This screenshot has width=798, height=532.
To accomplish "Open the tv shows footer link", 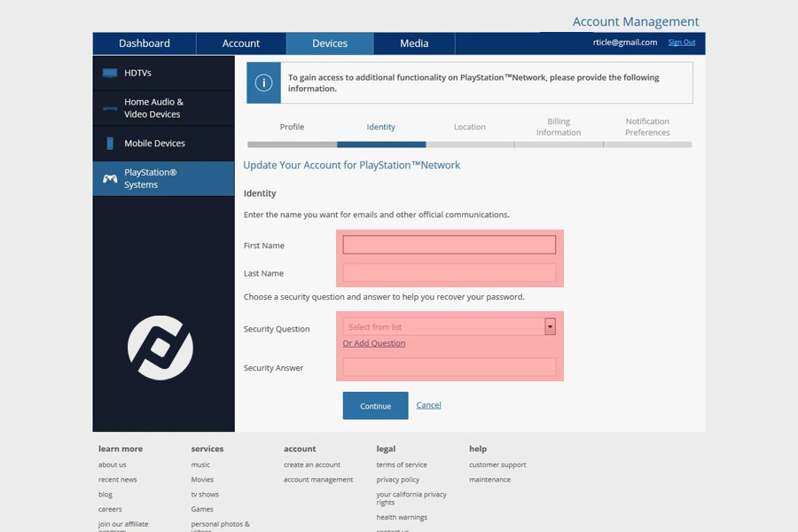I will click(x=205, y=495).
